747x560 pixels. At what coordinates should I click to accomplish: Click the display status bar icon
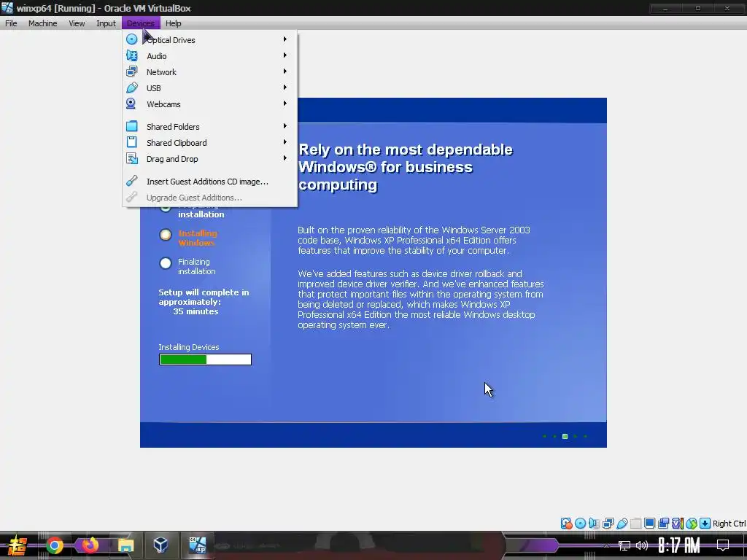[649, 524]
